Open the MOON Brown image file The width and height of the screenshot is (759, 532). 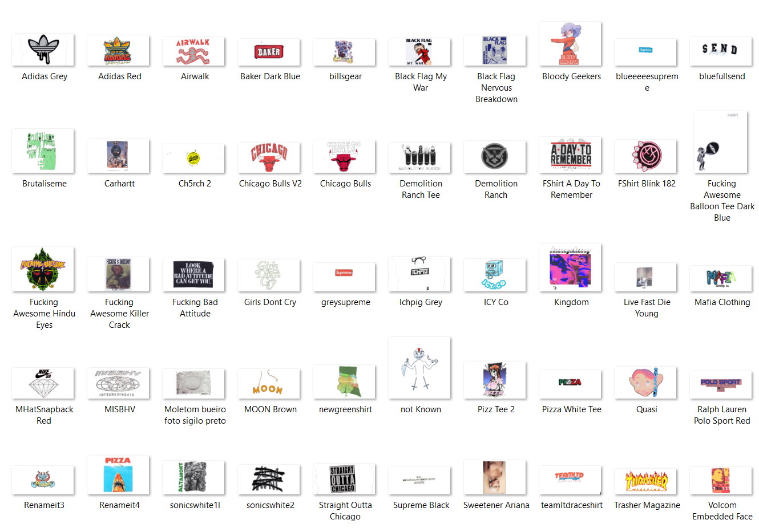pyautogui.click(x=269, y=384)
